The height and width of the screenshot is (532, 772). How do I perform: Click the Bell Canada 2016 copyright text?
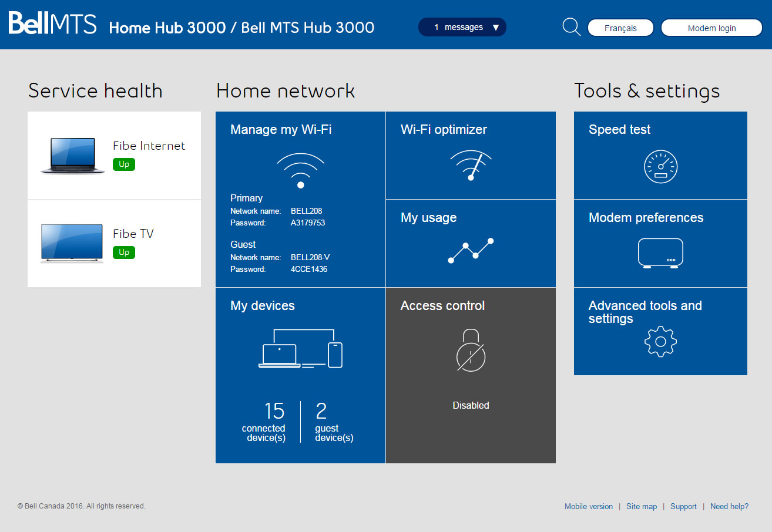pos(82,506)
